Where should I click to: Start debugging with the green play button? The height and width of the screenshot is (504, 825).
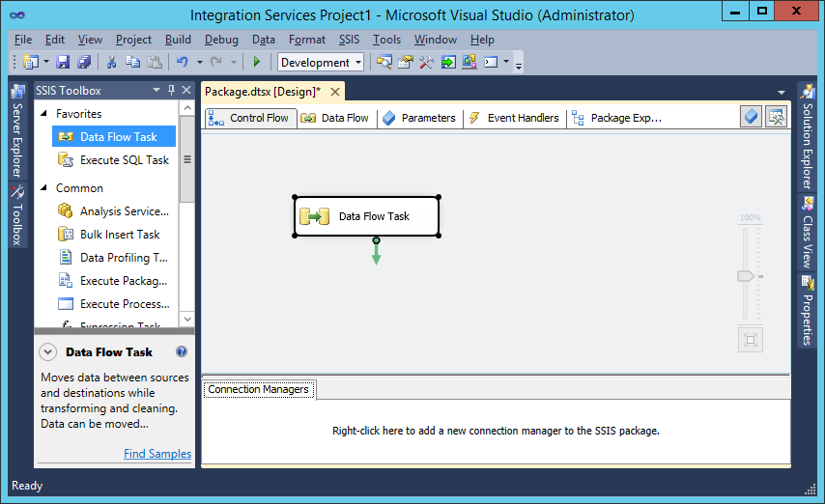click(x=257, y=62)
